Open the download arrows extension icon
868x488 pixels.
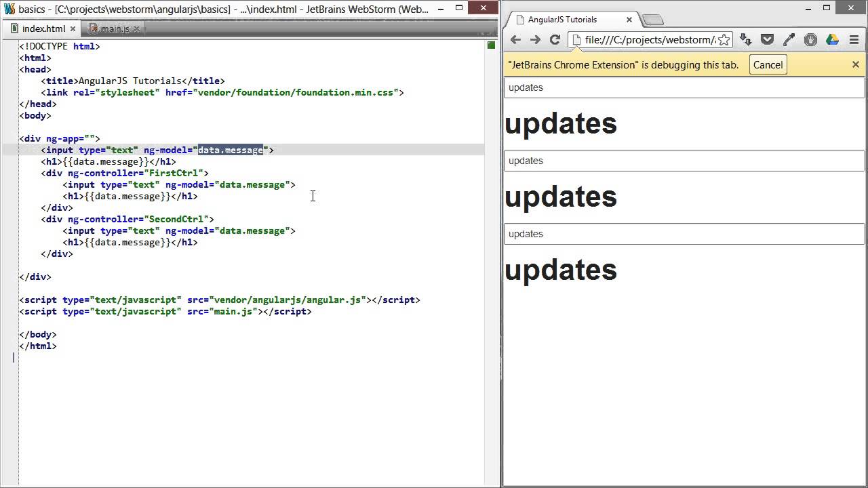point(745,40)
